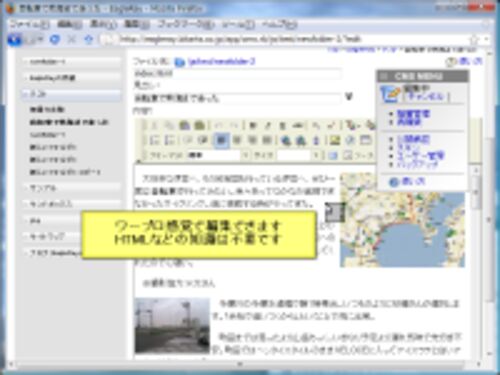This screenshot has height=375, width=500.
Task: Click the バックアップ link in CMS MENU
Action: [x=417, y=164]
